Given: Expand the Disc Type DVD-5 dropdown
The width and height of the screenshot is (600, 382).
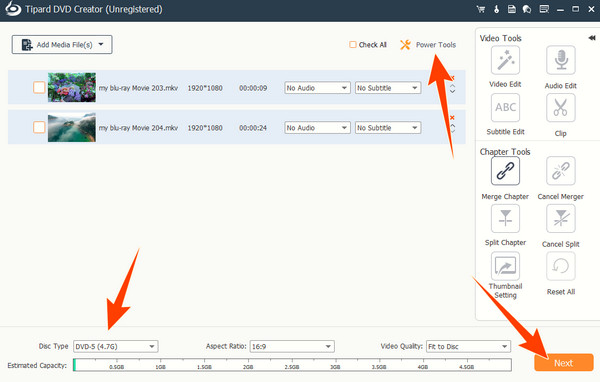Looking at the screenshot, I should tap(116, 346).
